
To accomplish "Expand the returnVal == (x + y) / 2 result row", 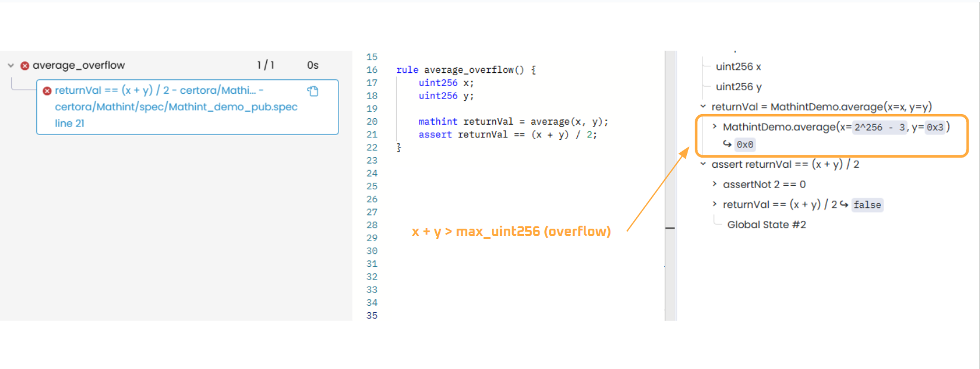I will point(714,204).
